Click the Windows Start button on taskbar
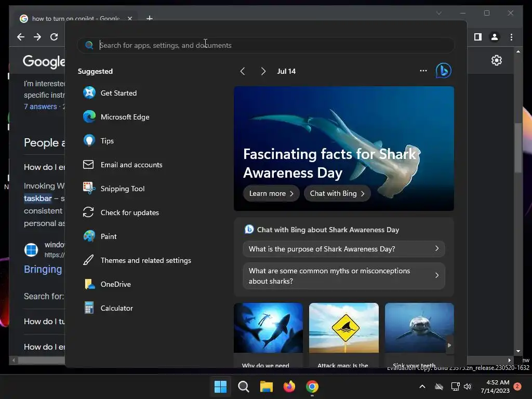The height and width of the screenshot is (399, 532). click(220, 387)
